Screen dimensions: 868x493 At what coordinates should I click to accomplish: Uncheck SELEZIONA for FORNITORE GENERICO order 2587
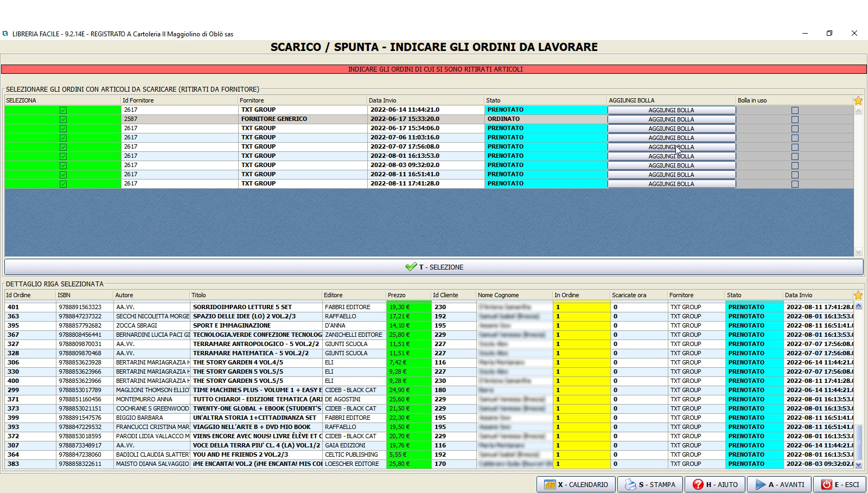63,119
